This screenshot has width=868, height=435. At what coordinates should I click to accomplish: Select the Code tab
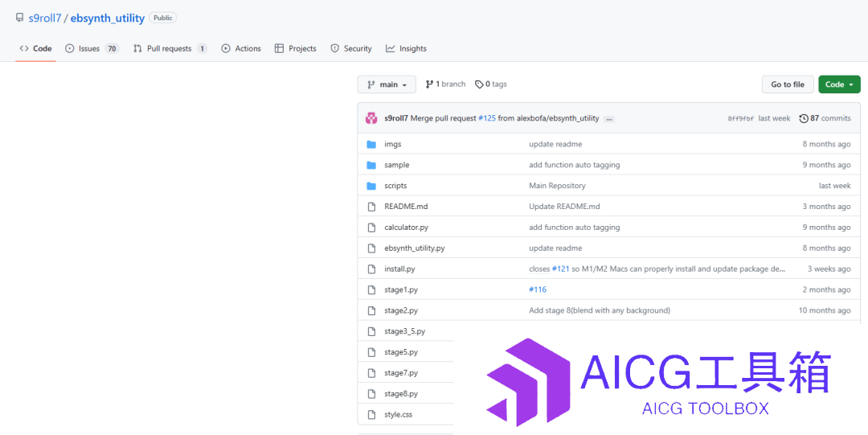35,49
